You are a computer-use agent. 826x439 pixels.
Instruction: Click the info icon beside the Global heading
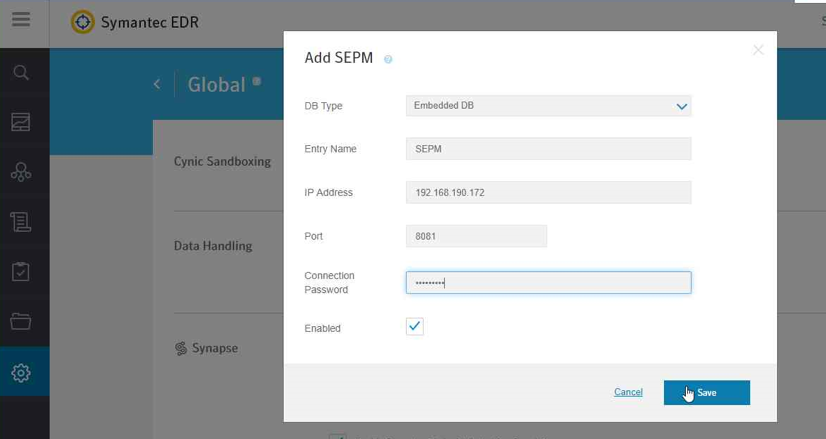click(257, 81)
